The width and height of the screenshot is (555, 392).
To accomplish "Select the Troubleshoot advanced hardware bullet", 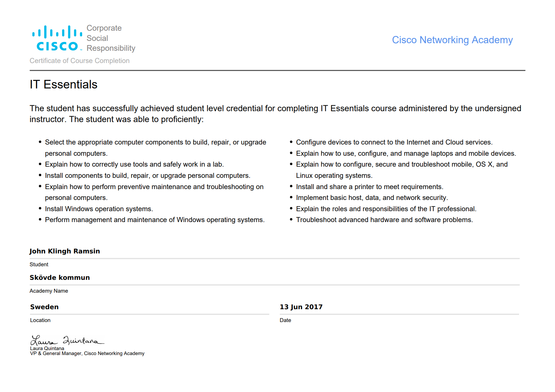I will point(384,220).
